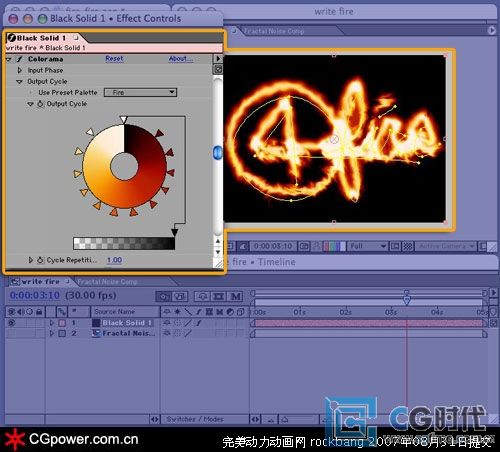
Task: Toggle the transparency grid checkerboard button
Action: [407, 246]
